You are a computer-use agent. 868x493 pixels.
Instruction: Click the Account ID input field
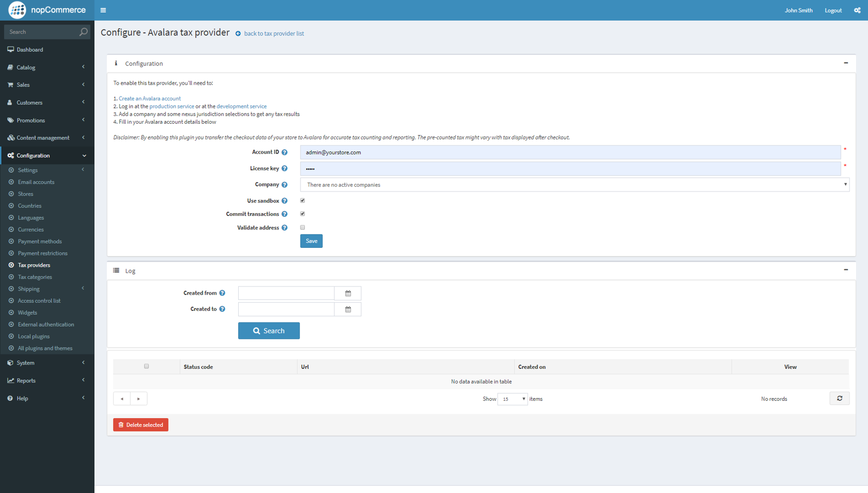tap(571, 152)
